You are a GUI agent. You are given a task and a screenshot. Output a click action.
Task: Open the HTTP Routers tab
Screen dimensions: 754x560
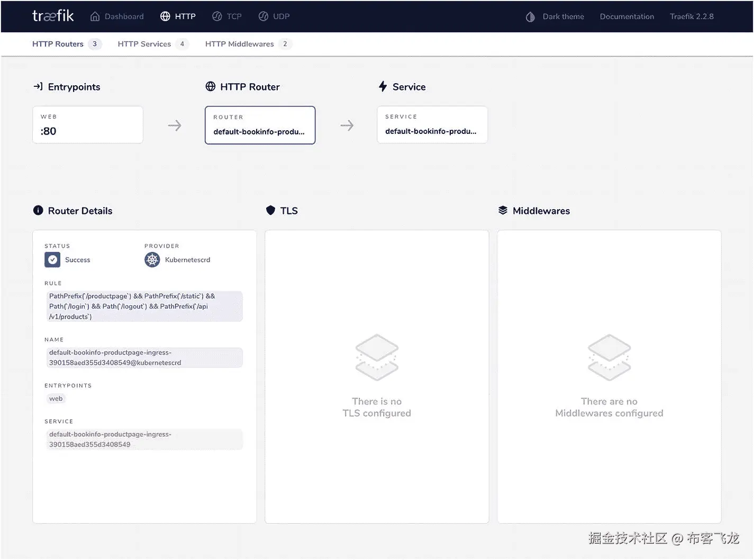pos(67,44)
